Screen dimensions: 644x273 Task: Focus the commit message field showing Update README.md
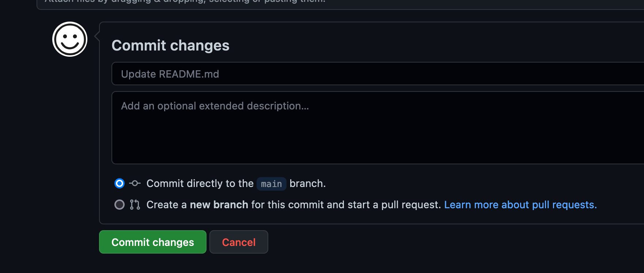pos(256,74)
